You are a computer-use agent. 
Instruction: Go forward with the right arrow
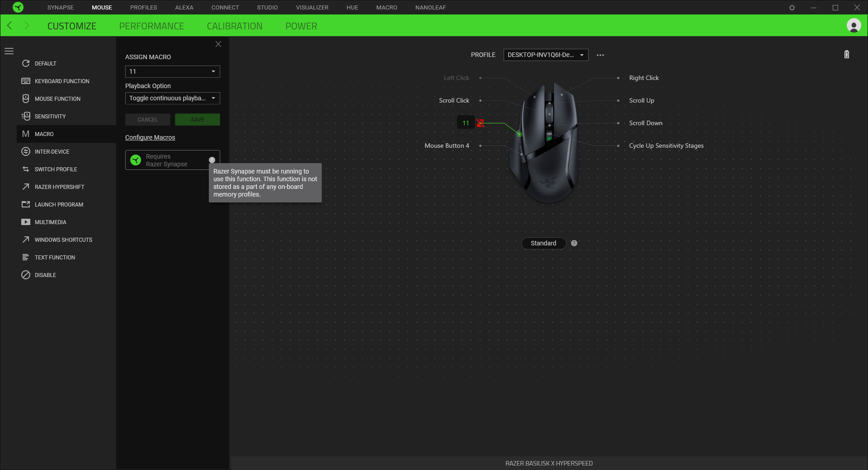(x=27, y=25)
